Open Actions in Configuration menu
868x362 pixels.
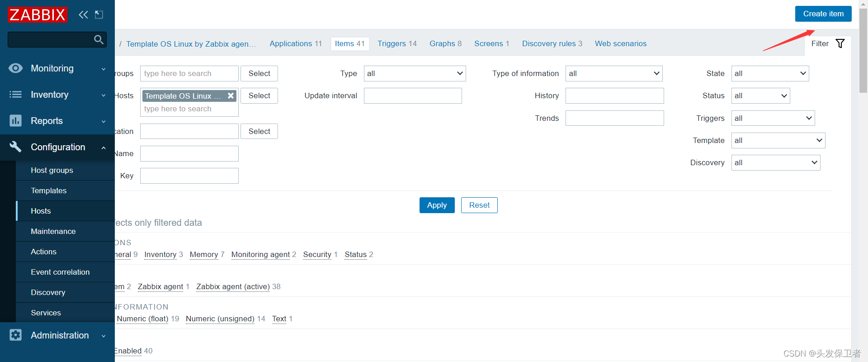65,252
